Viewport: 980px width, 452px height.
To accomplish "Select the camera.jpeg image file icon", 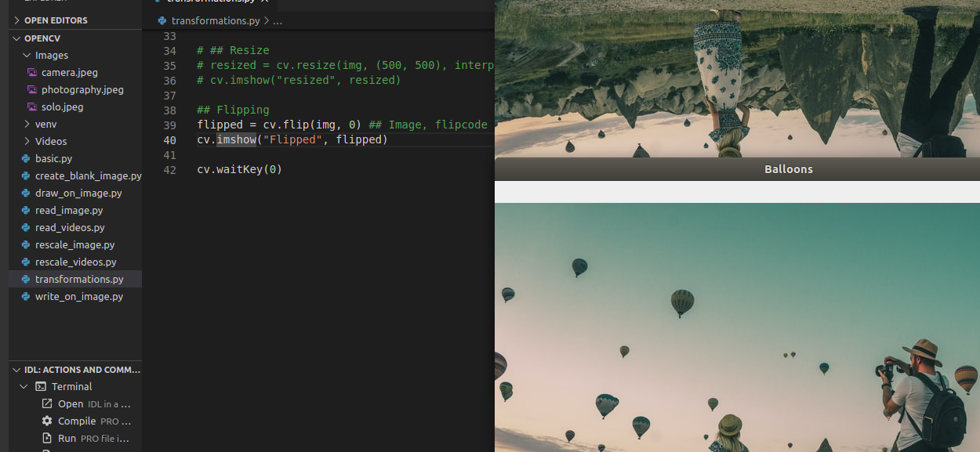I will pyautogui.click(x=31, y=72).
